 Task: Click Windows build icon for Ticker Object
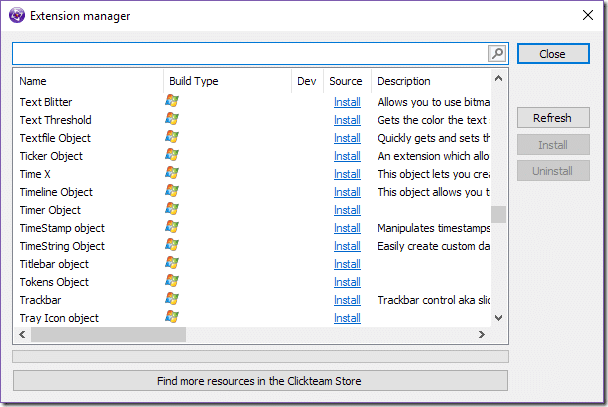point(172,155)
